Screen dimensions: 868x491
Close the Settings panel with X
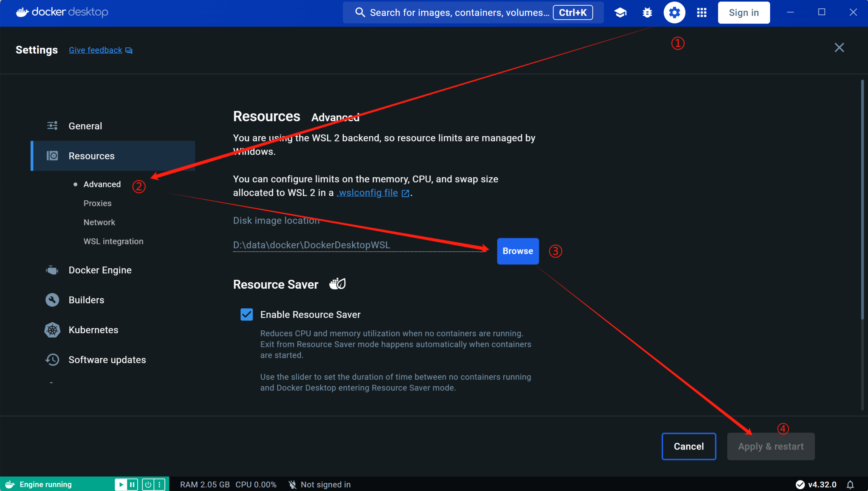(839, 47)
